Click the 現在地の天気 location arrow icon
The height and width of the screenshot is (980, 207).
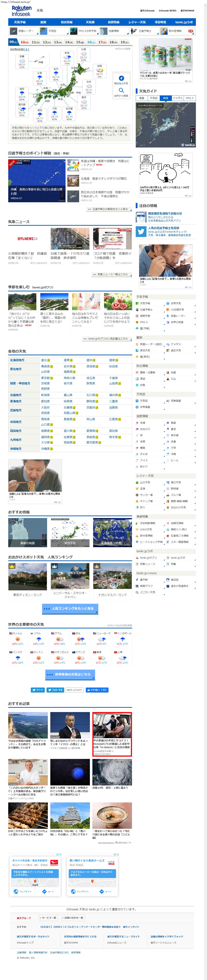(x=121, y=78)
